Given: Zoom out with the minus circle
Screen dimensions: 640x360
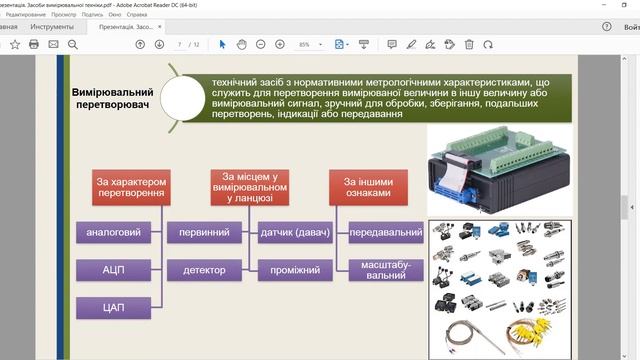Looking at the screenshot, I should (260, 44).
